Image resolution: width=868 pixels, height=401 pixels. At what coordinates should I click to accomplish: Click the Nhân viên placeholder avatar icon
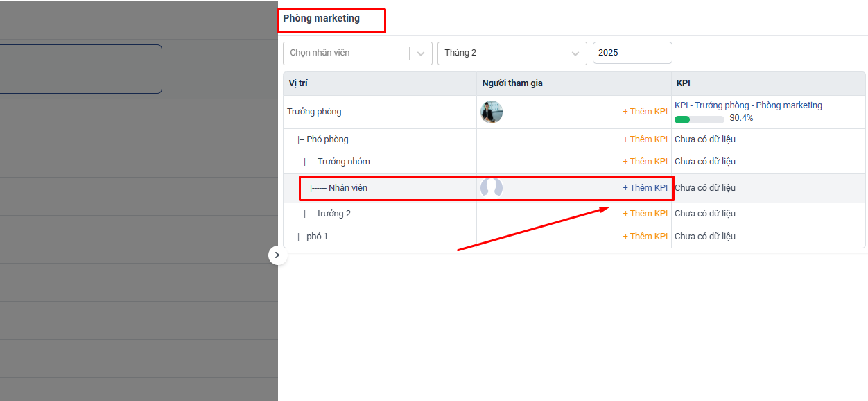click(x=492, y=188)
